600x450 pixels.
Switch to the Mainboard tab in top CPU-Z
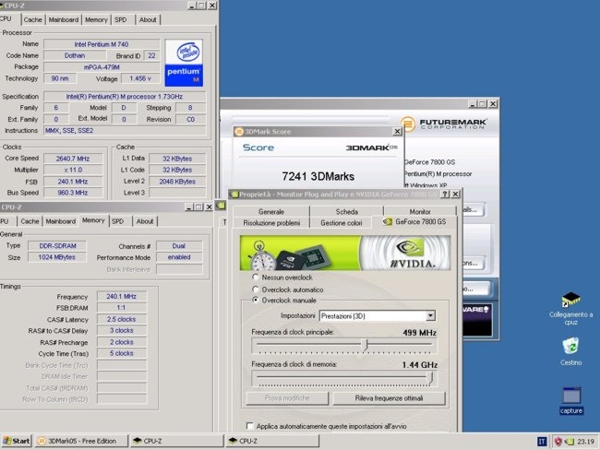click(x=63, y=19)
